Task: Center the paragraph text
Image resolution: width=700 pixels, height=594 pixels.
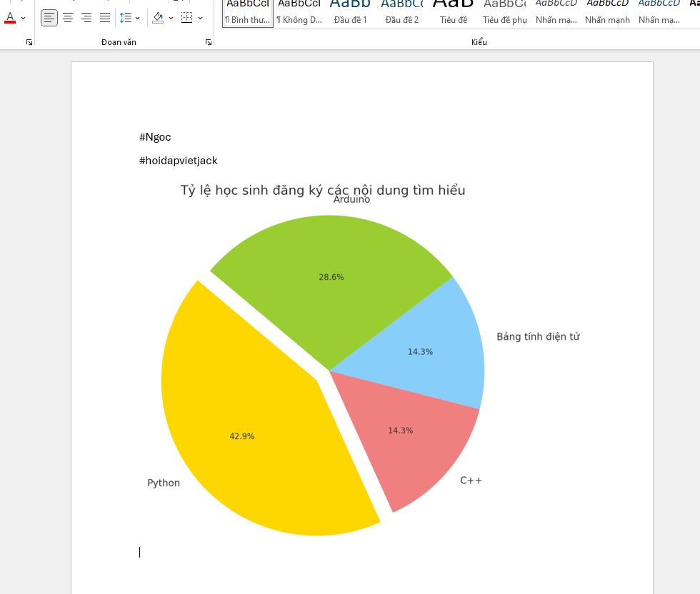Action: coord(68,17)
